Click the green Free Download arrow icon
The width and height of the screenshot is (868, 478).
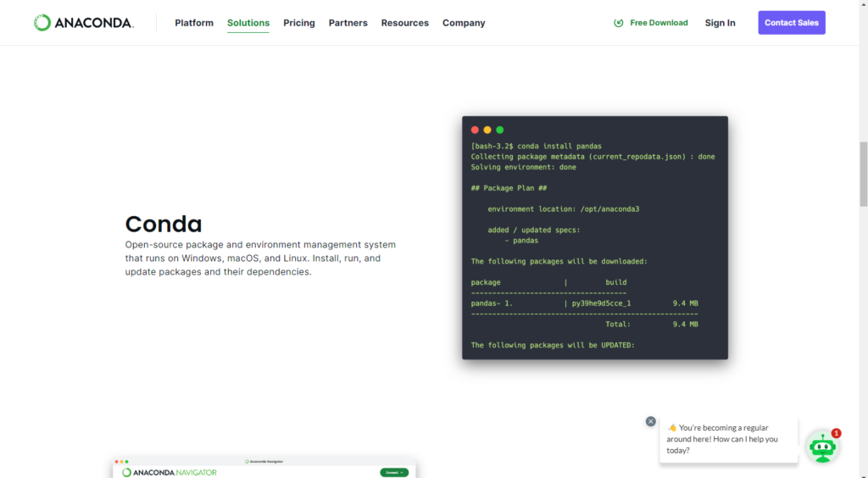tap(619, 23)
